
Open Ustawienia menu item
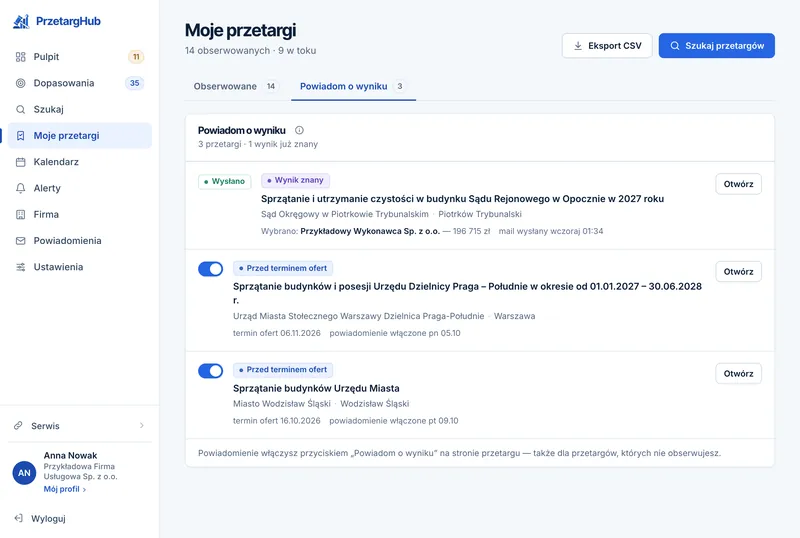pos(80,267)
